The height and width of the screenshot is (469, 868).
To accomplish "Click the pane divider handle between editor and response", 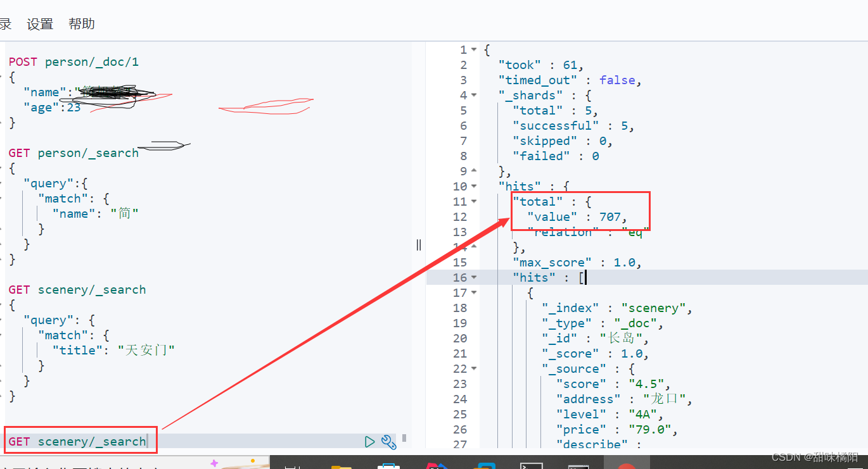I will point(419,245).
